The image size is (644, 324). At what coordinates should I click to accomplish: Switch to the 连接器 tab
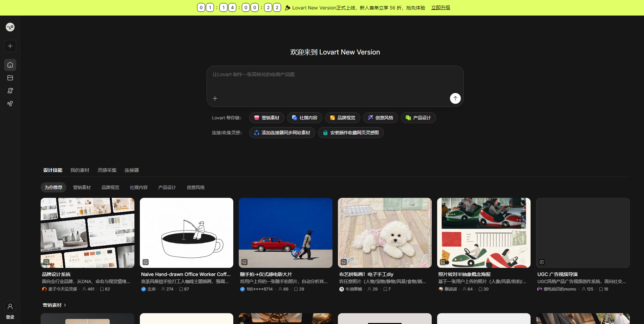point(132,170)
